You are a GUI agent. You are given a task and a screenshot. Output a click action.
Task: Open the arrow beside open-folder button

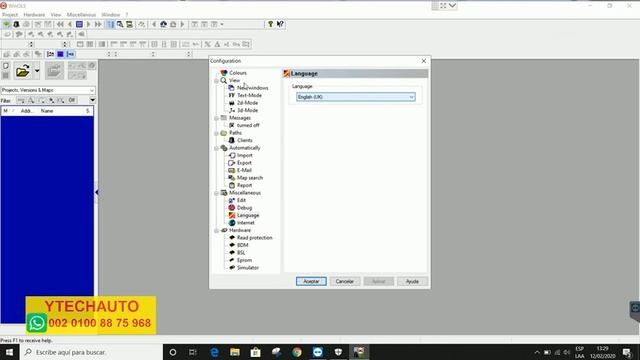tap(37, 71)
